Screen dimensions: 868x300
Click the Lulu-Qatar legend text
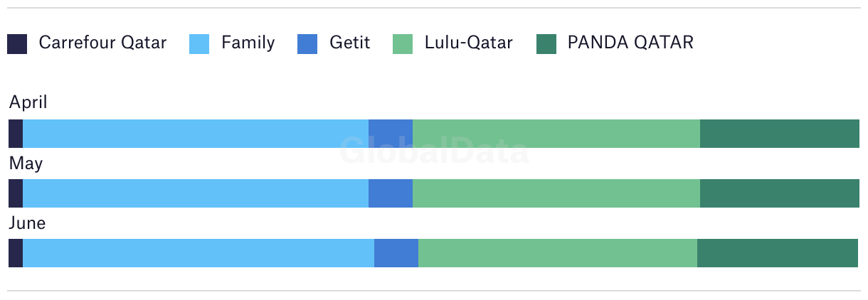coord(468,43)
